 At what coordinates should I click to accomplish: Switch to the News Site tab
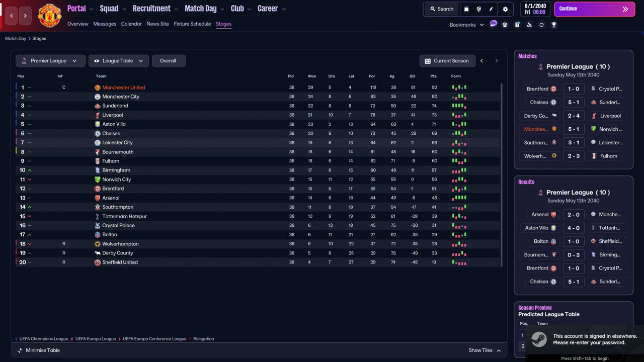(157, 24)
